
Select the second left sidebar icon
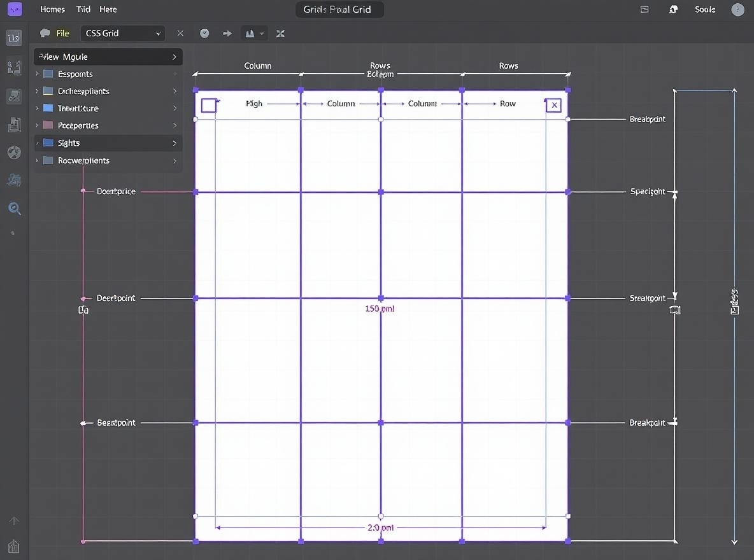tap(14, 67)
